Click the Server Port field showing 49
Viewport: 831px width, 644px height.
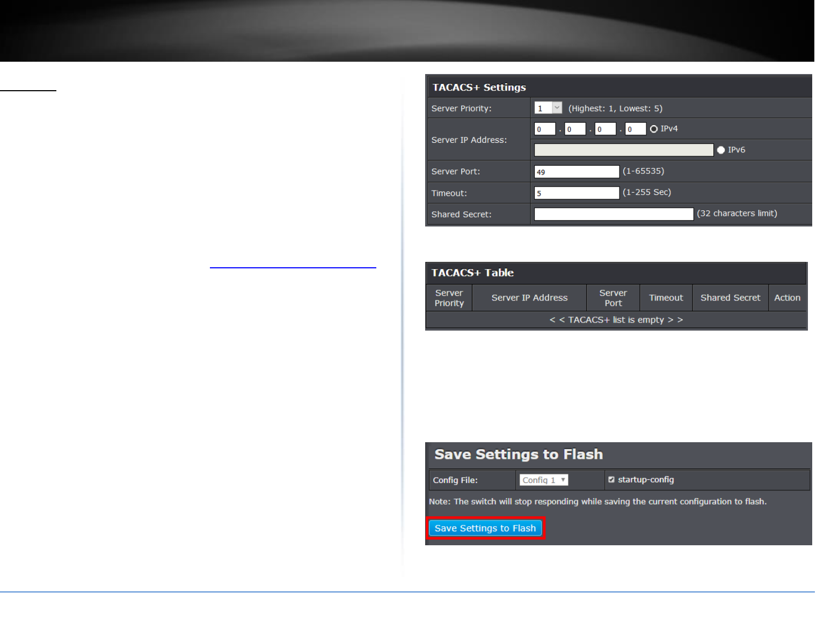[577, 172]
